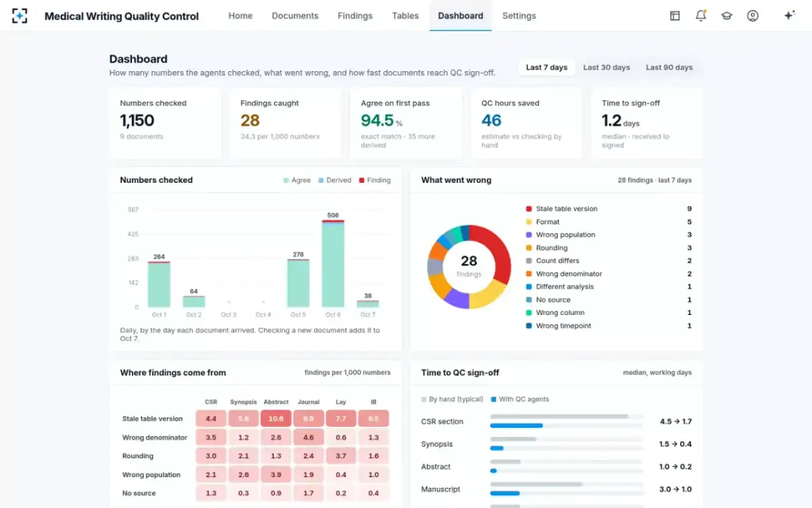812x508 pixels.
Task: Select the Different analysis legend row
Action: tap(608, 287)
